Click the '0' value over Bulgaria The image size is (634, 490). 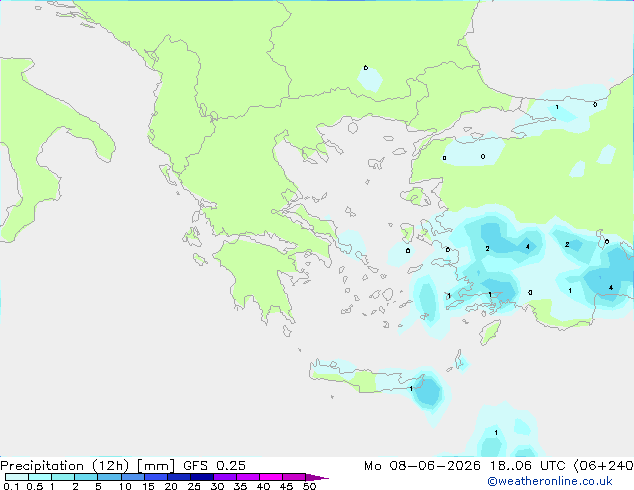366,68
